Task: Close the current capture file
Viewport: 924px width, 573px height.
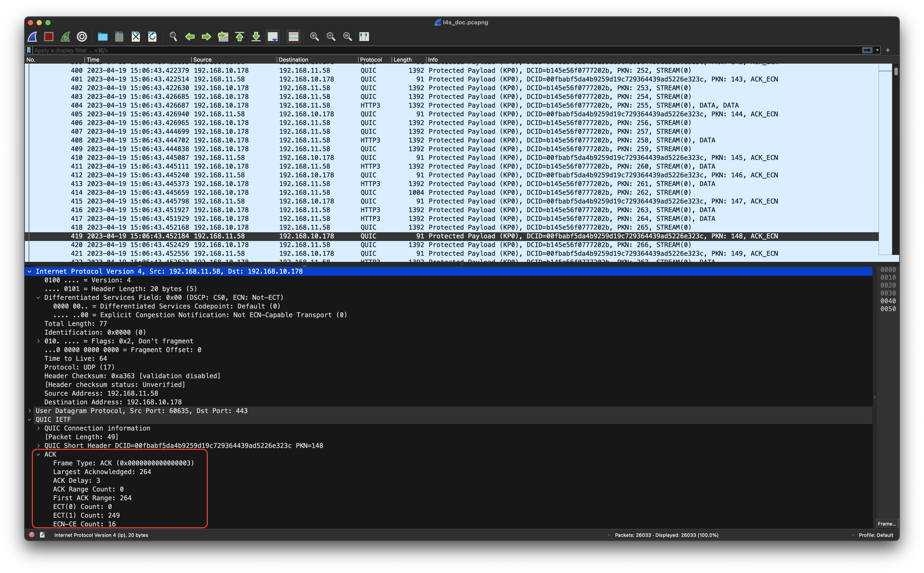Action: (135, 37)
